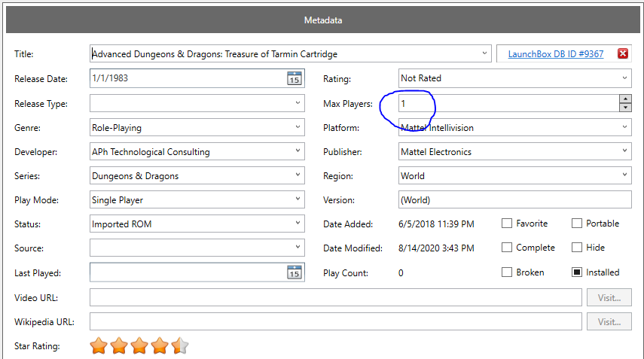This screenshot has width=644, height=359.
Task: Click Visit button for Video URL
Action: tap(609, 297)
